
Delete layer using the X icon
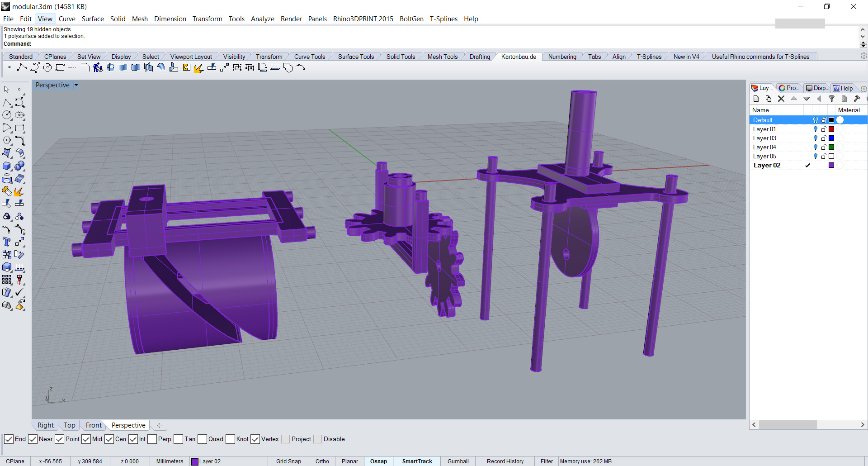pos(781,99)
